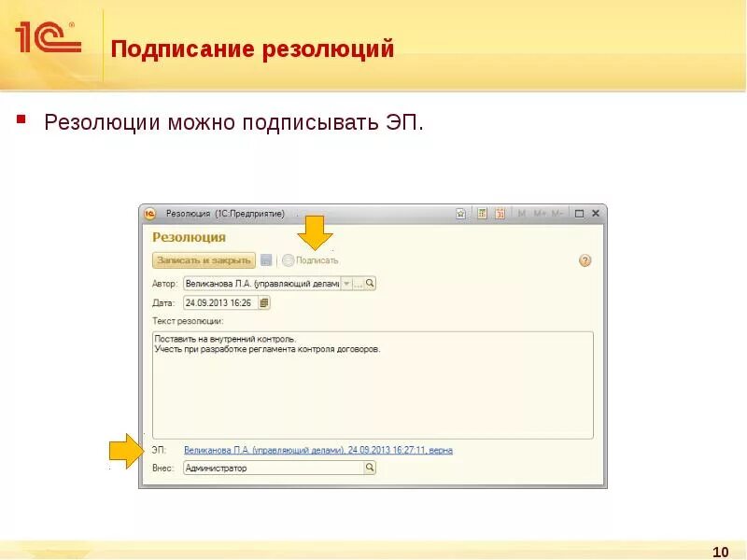The image size is (747, 560).
Task: Click the M+ memory button
Action: click(540, 214)
